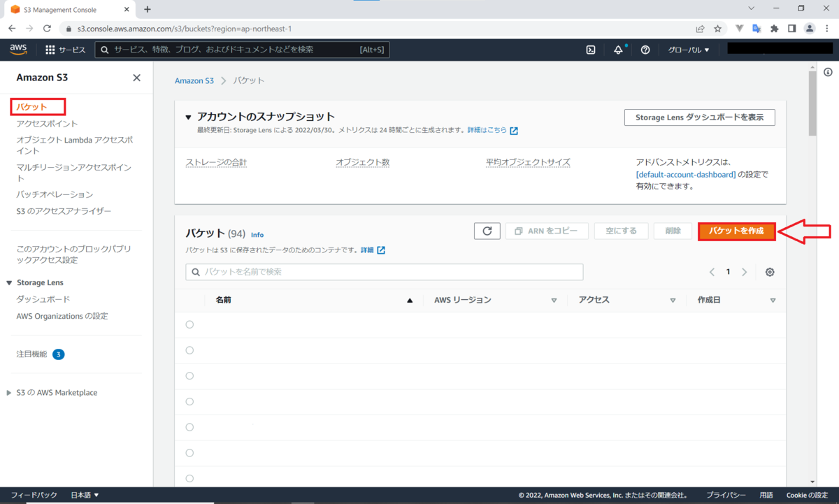The height and width of the screenshot is (504, 839).
Task: Collapse the アカウントのスナップショット section
Action: coord(189,117)
